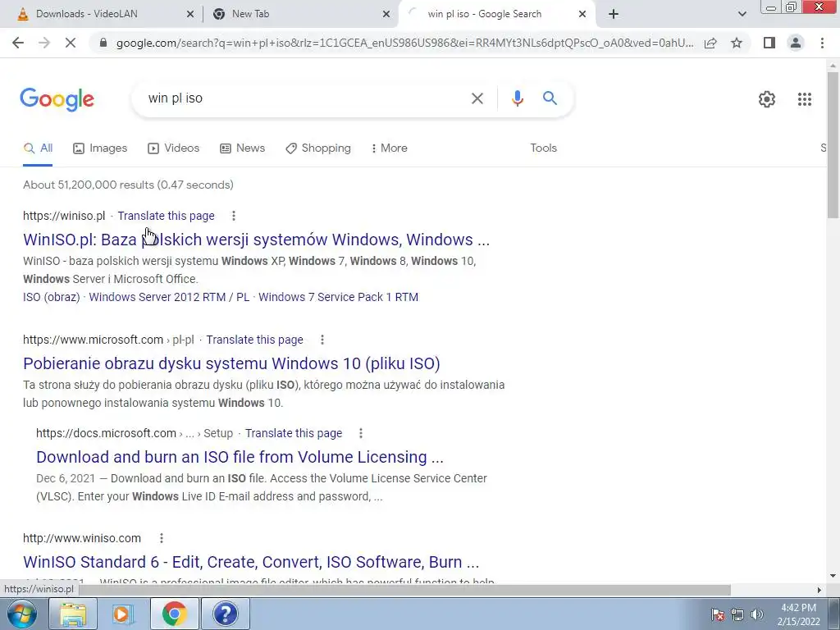The width and height of the screenshot is (840, 630).
Task: Open the ISO (obraz) sitelink
Action: point(52,297)
